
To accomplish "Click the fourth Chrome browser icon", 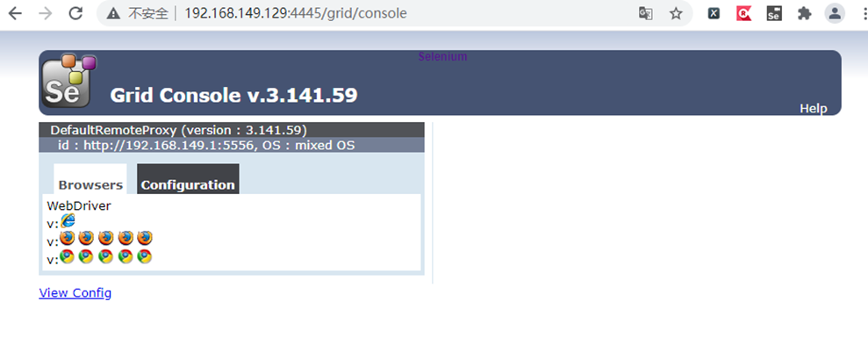I will [x=126, y=256].
